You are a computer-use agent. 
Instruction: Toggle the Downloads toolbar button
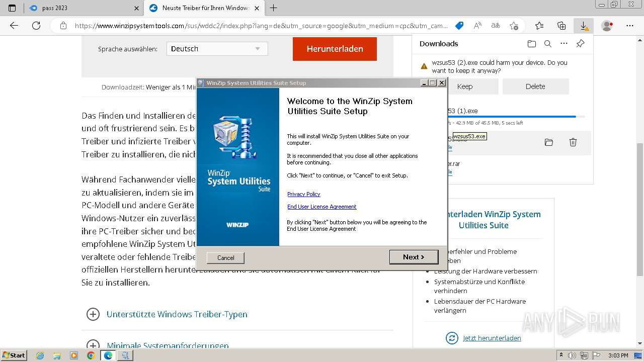pyautogui.click(x=584, y=26)
